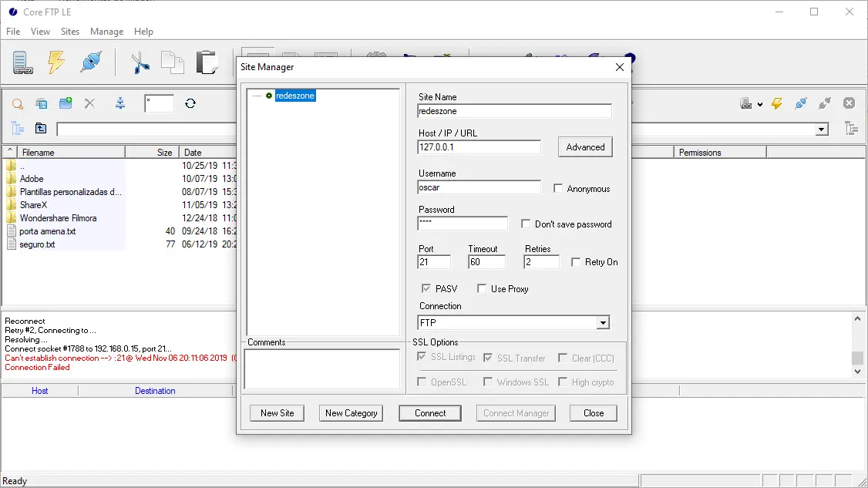The height and width of the screenshot is (488, 868).
Task: Click the Copy pages icon
Action: tap(172, 62)
